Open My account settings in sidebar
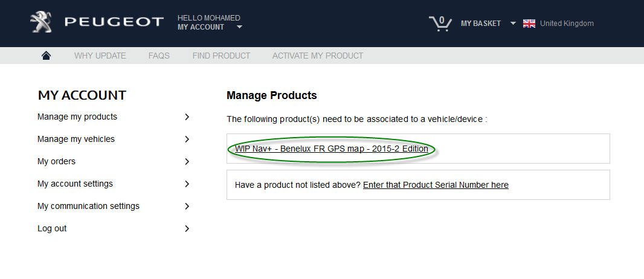 (75, 184)
